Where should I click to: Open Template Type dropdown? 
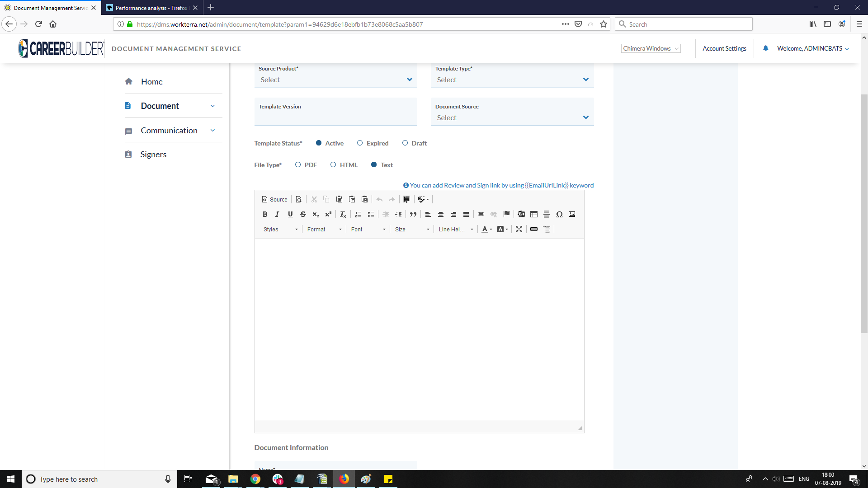[x=512, y=80]
